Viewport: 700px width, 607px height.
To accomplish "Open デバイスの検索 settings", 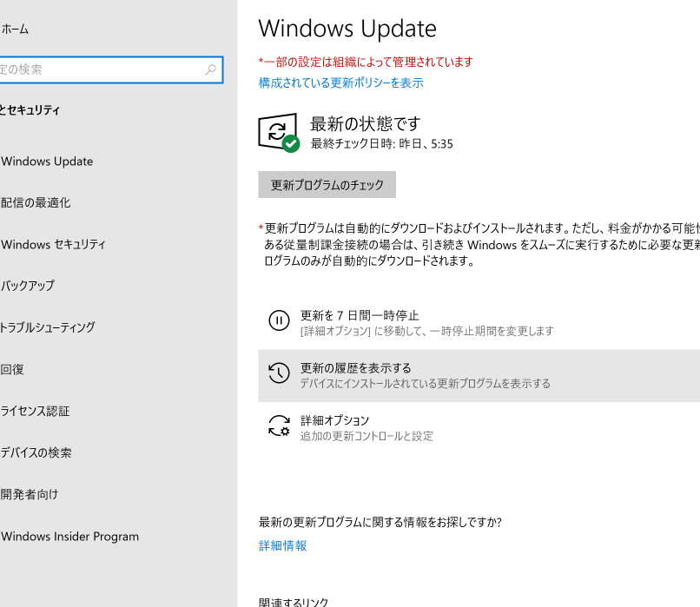I will (x=36, y=453).
